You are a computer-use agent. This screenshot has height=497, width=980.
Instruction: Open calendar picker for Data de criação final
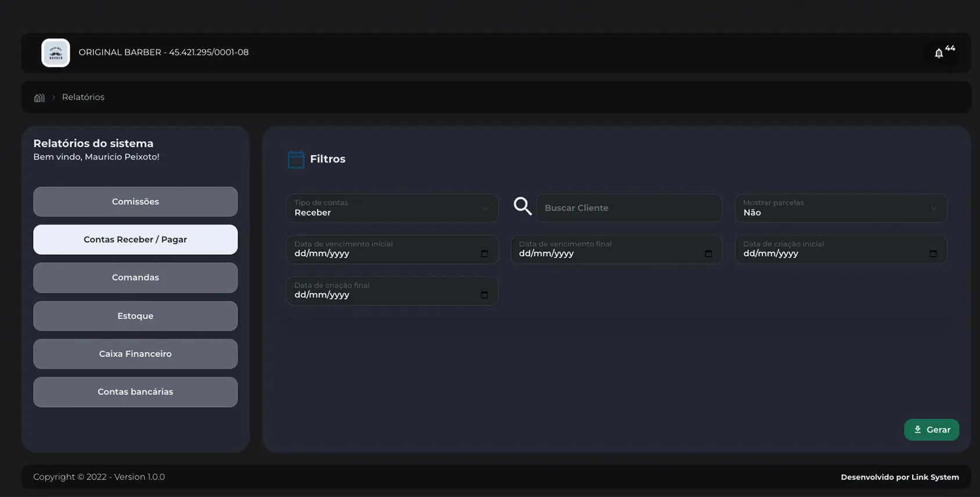pos(484,295)
